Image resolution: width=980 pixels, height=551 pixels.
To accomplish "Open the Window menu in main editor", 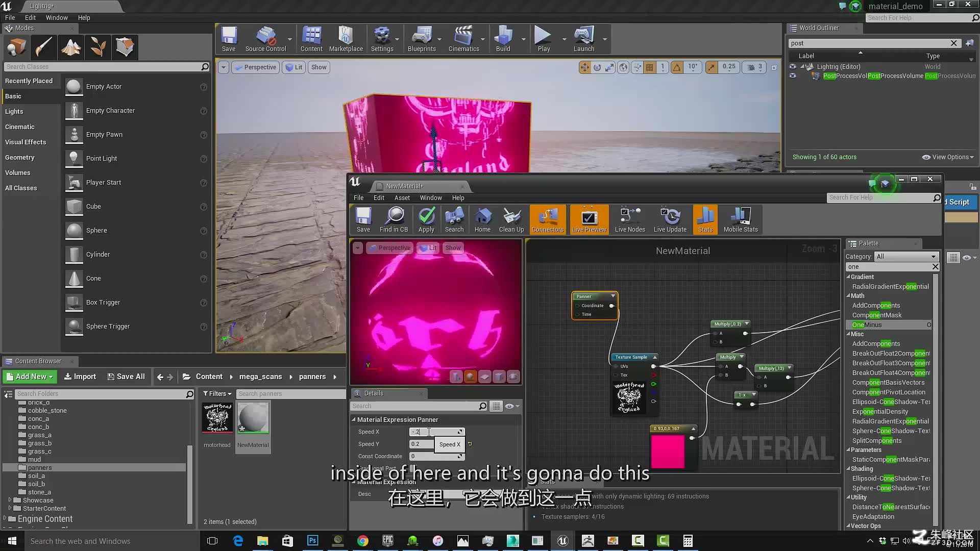I will [x=57, y=18].
